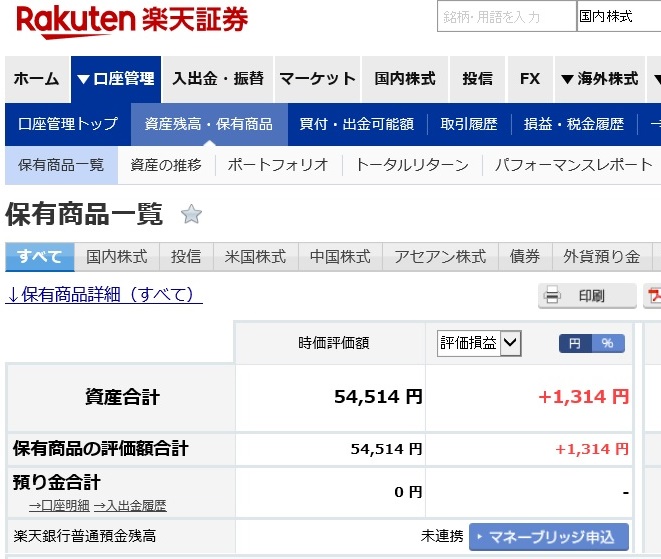The height and width of the screenshot is (559, 661).
Task: Select the 外貨預り金 filter tab
Action: [x=602, y=256]
